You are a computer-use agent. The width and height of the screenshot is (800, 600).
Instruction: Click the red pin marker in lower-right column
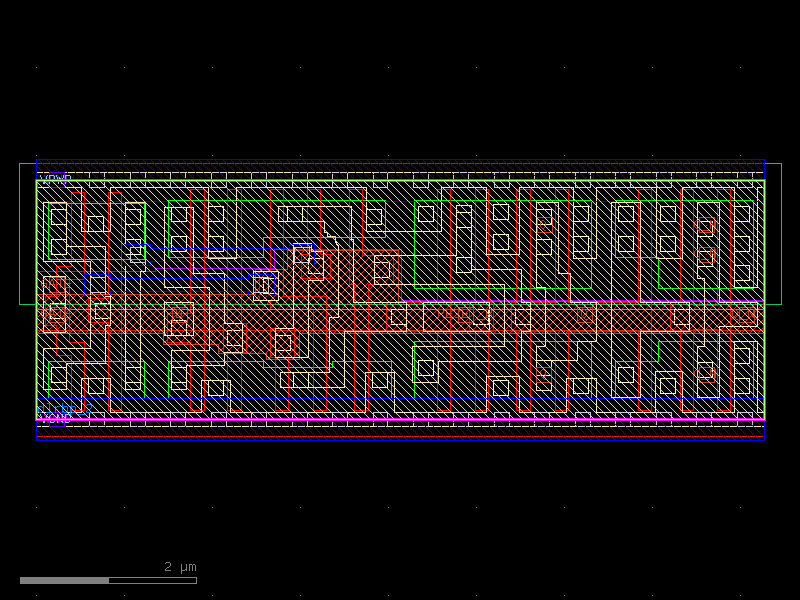coord(706,373)
